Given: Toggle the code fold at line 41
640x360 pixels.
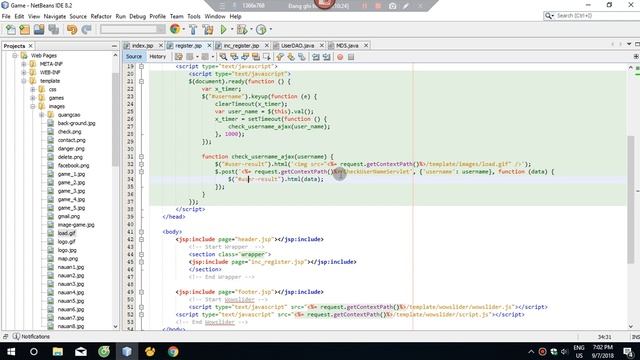Looking at the screenshot, I should [141, 232].
